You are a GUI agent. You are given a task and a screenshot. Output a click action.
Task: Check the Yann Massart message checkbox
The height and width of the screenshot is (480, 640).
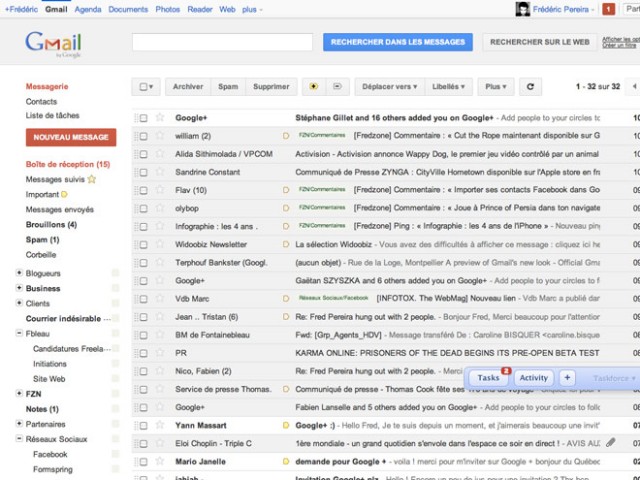point(144,426)
